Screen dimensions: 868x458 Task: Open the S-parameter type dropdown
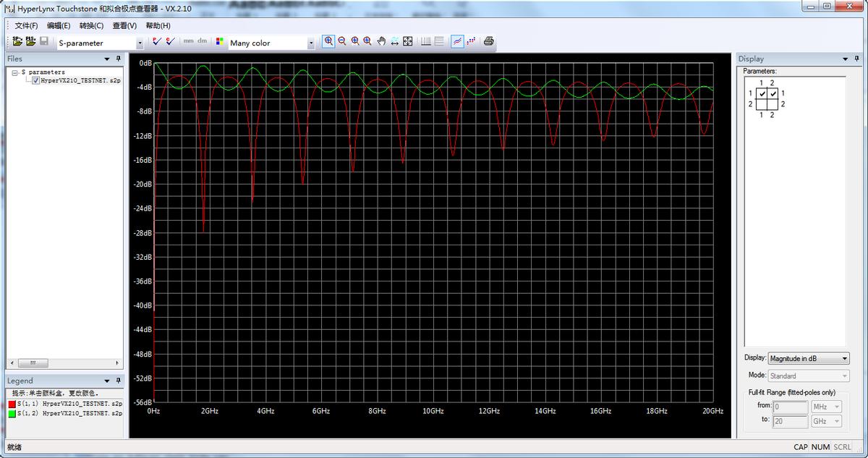(140, 43)
